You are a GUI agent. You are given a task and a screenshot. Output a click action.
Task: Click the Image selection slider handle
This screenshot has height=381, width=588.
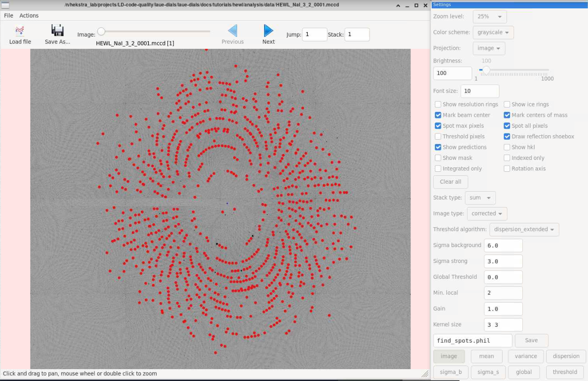tap(101, 31)
